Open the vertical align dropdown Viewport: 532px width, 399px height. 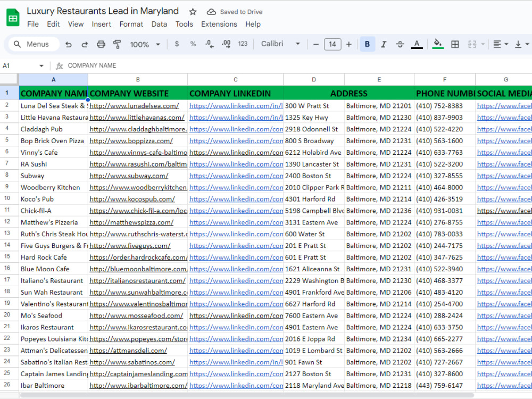click(x=522, y=44)
